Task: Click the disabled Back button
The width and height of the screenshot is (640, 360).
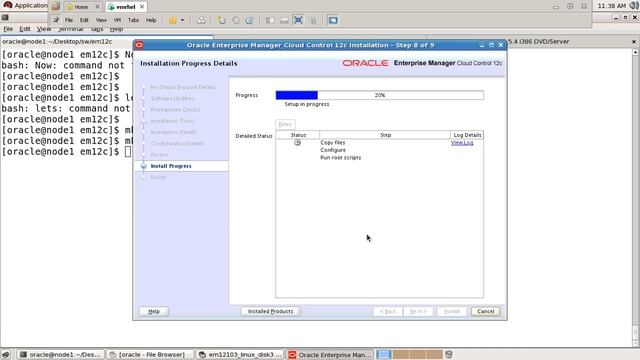Action: pos(388,311)
